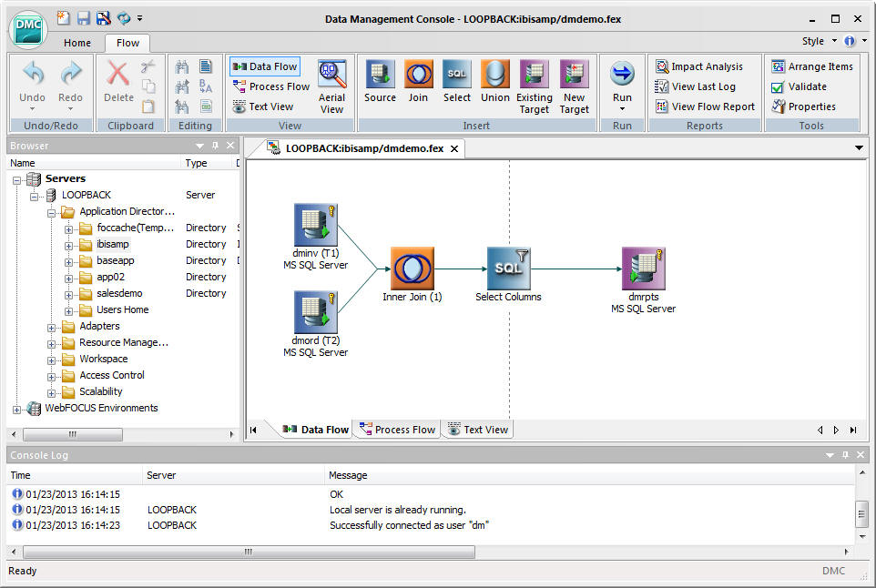Image resolution: width=876 pixels, height=588 pixels.
Task: Open the document tab list dropdown
Action: [x=859, y=148]
